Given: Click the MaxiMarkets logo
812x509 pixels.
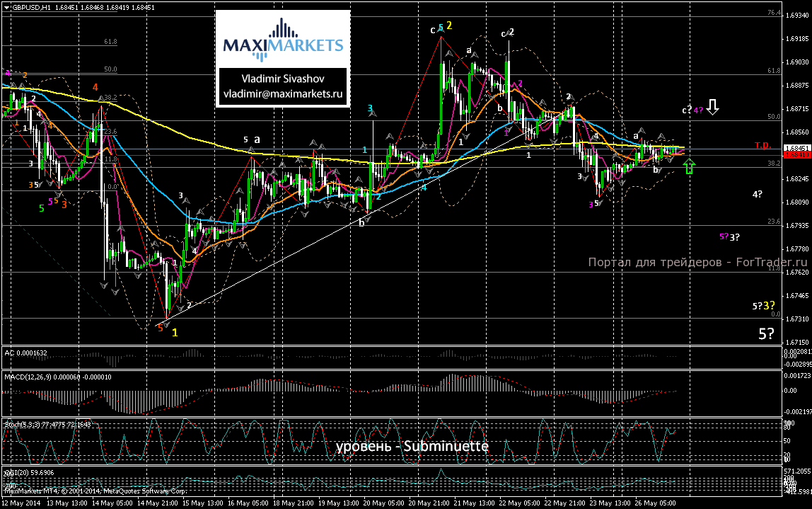Looking at the screenshot, I should [283, 40].
